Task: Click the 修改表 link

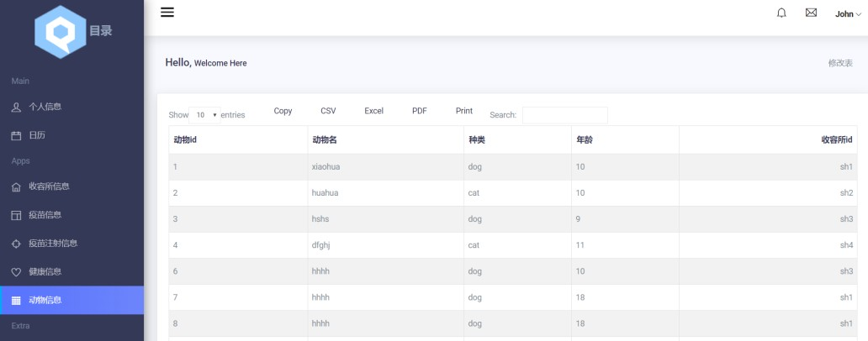Action: (x=841, y=63)
